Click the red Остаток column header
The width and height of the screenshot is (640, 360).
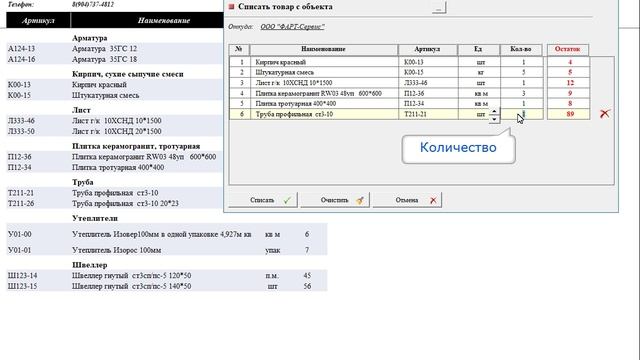tap(568, 49)
